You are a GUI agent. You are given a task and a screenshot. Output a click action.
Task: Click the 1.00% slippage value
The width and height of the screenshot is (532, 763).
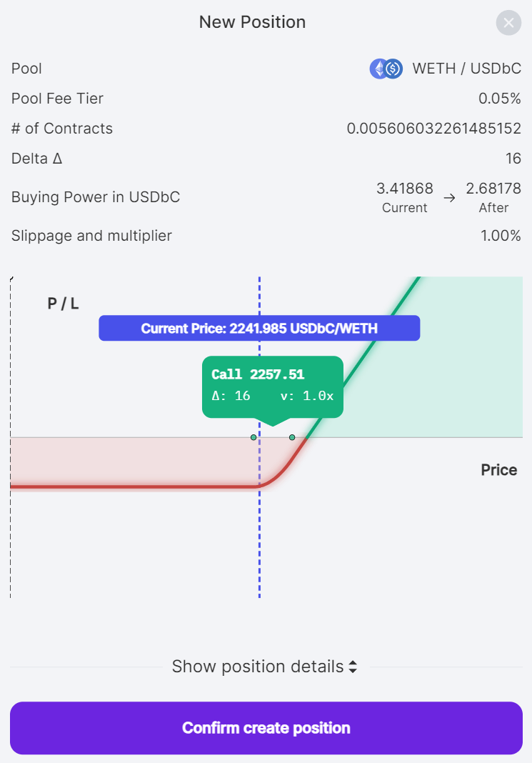(500, 236)
